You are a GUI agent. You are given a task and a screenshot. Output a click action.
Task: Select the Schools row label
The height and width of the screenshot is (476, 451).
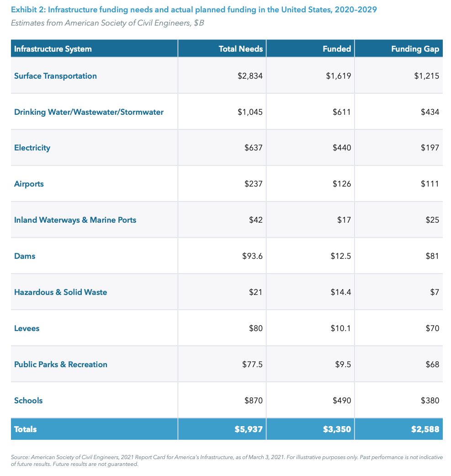click(x=28, y=400)
